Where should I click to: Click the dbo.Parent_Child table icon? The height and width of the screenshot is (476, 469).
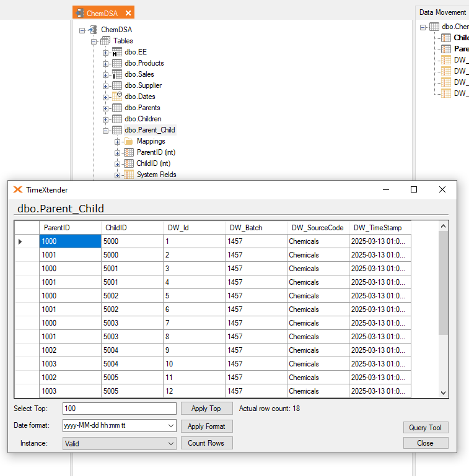click(117, 130)
